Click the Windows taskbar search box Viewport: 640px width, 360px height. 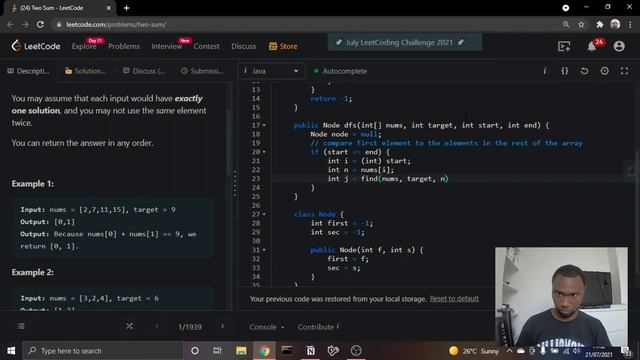click(x=103, y=351)
